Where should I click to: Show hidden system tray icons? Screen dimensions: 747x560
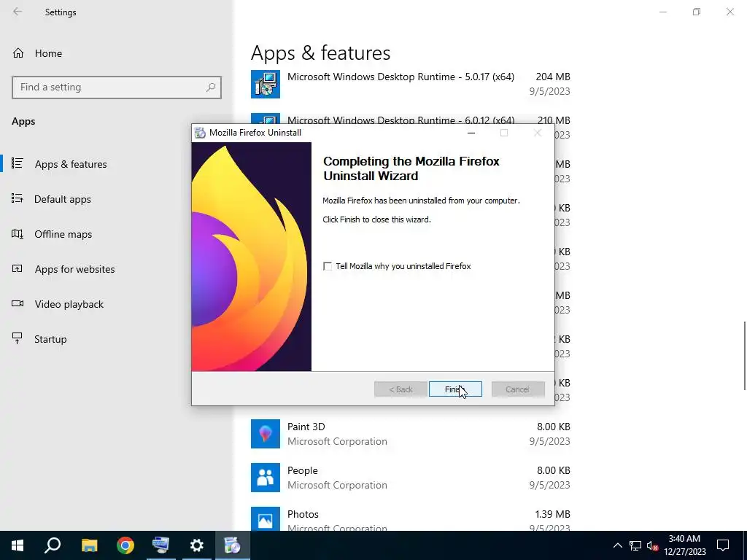point(617,545)
